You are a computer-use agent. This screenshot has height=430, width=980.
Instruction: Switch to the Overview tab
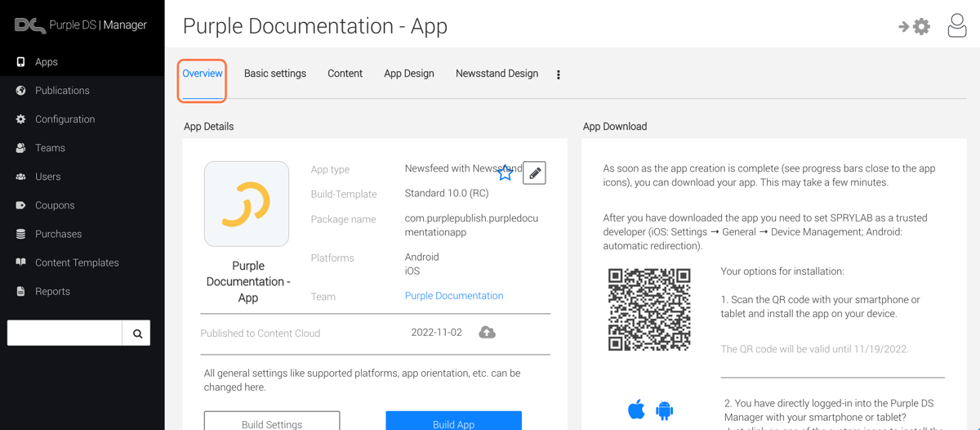(x=203, y=74)
